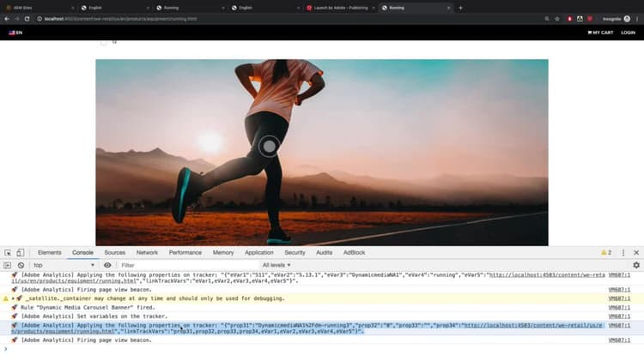Screen dimensions: 644x361
Task: Open a new browser tab
Action: [460, 8]
